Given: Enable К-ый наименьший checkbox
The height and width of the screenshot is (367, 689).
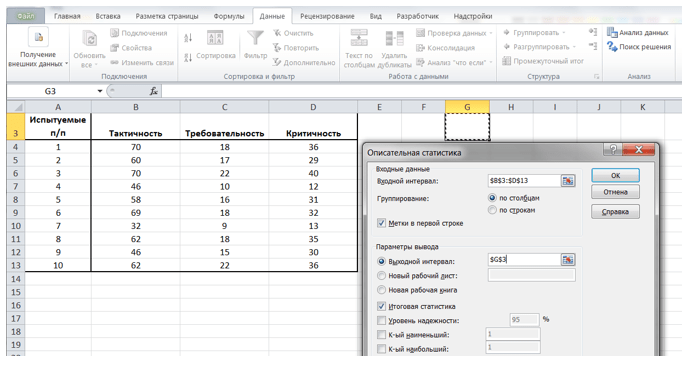Looking at the screenshot, I should tap(381, 335).
